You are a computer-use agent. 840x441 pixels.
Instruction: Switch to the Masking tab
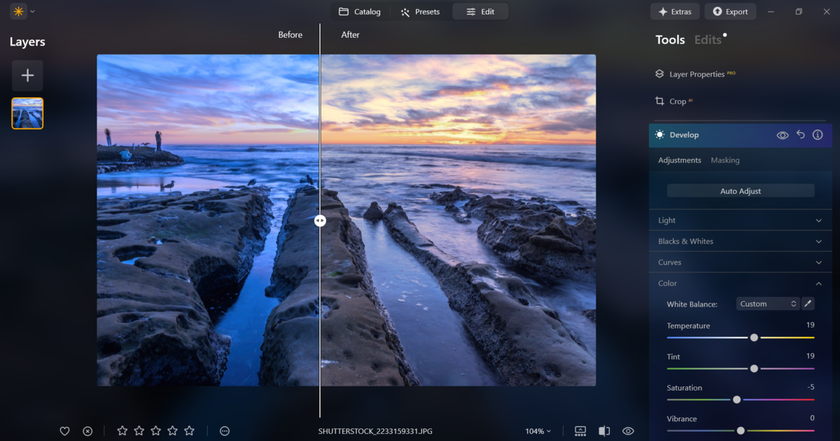(725, 160)
